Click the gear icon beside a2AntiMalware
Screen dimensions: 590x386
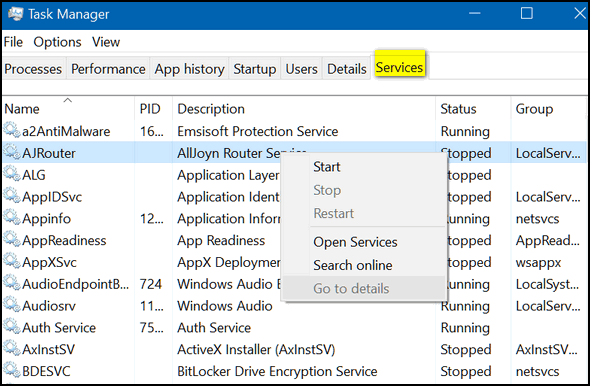click(x=12, y=130)
